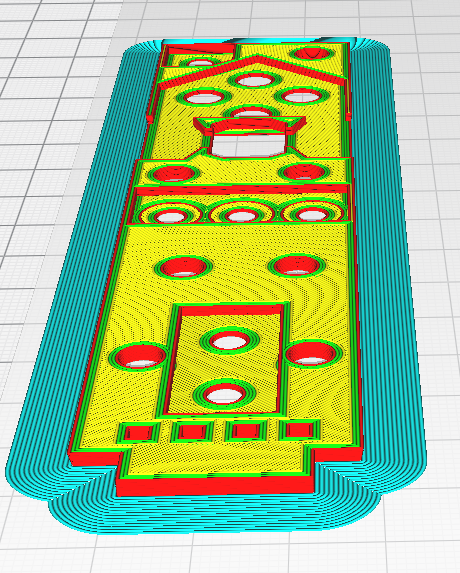Click the left hole of three ringed holes
The width and height of the screenshot is (460, 573).
point(170,216)
